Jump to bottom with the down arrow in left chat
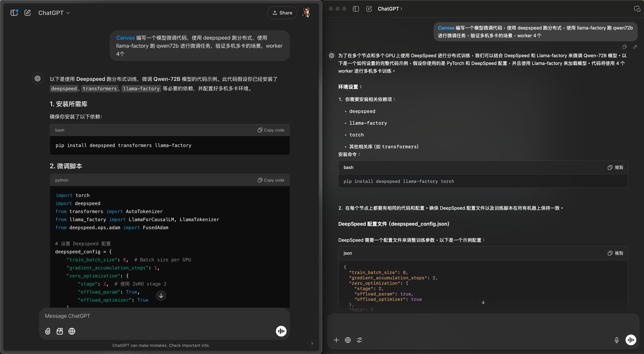The width and height of the screenshot is (644, 354). 161,296
